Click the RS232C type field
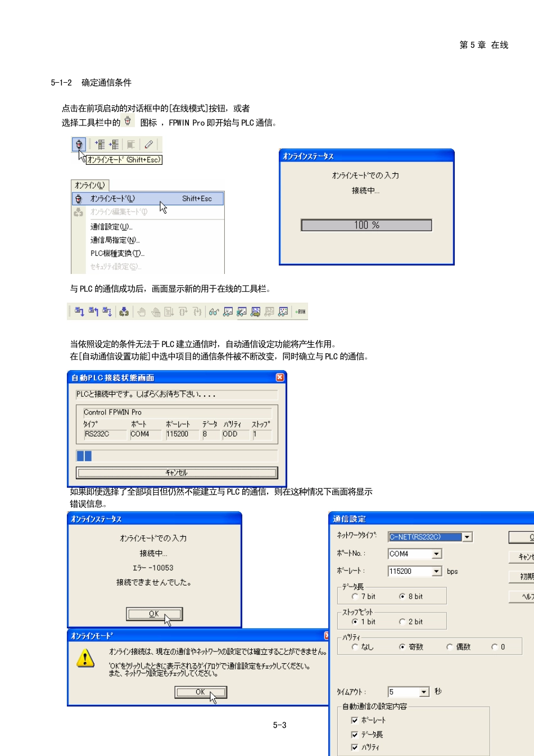 [105, 434]
